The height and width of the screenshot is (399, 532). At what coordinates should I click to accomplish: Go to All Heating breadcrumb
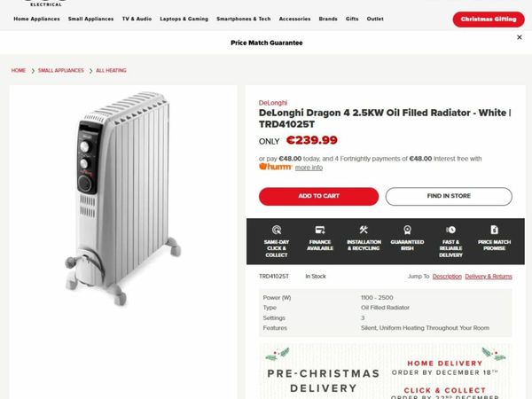tap(111, 71)
